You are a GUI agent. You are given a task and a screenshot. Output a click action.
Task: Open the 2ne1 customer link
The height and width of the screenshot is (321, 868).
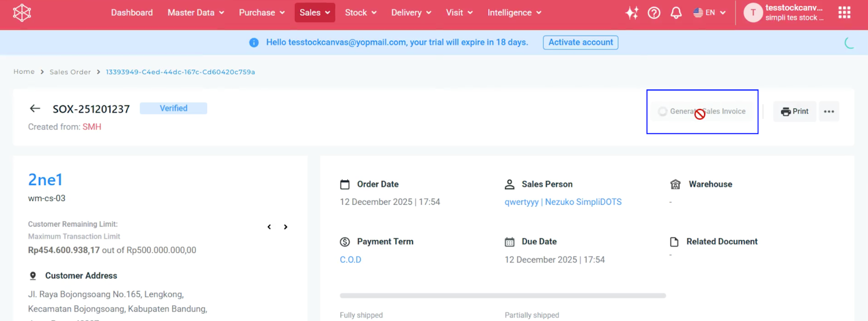(46, 179)
